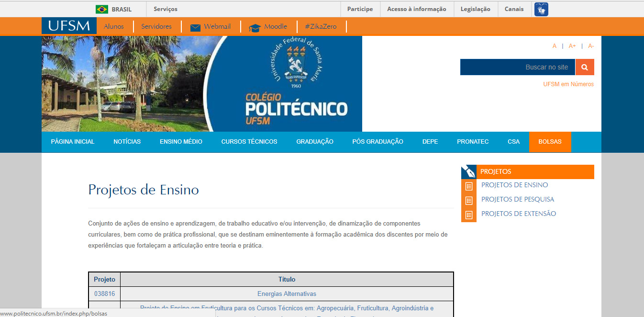644x317 pixels.
Task: Access Moodle via the graduation cap icon
Action: point(254,27)
